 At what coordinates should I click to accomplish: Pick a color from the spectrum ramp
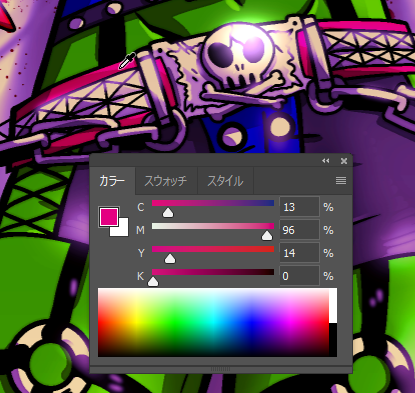point(213,323)
